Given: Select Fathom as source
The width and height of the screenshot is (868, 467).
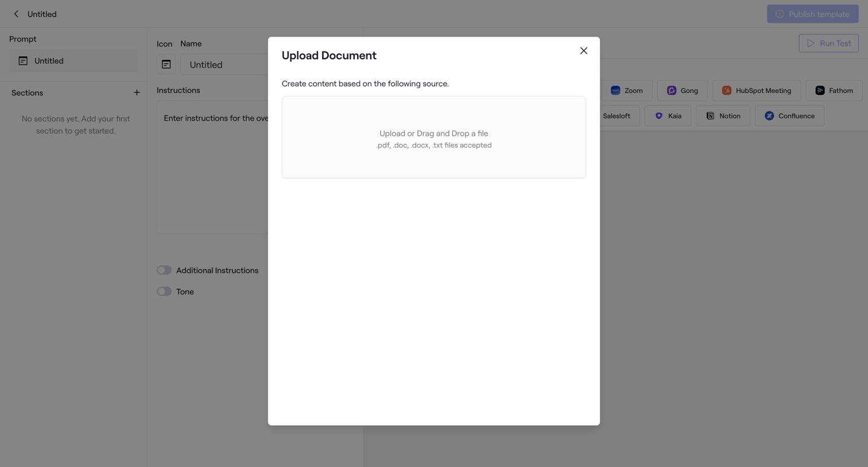Looking at the screenshot, I should (x=834, y=91).
